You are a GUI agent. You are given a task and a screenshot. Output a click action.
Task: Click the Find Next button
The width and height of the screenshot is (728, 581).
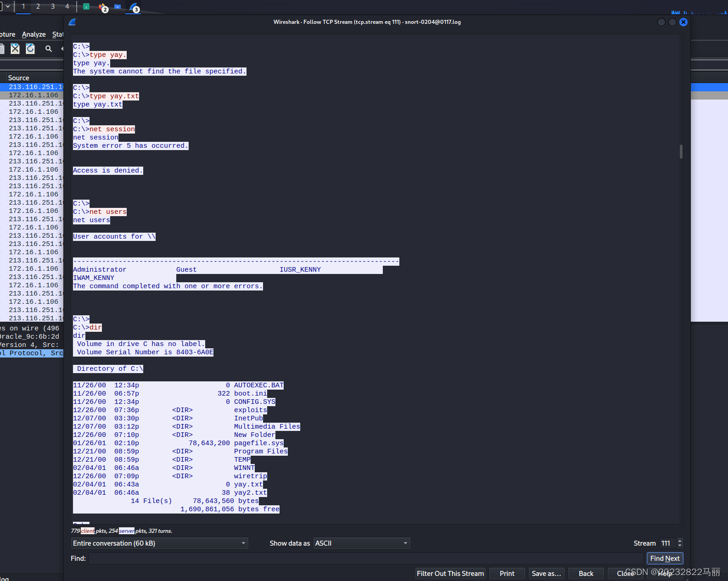(x=665, y=559)
